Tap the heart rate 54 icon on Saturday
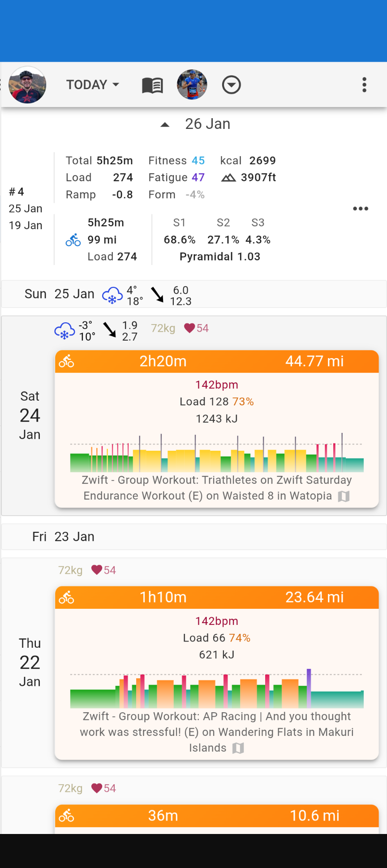 [189, 328]
